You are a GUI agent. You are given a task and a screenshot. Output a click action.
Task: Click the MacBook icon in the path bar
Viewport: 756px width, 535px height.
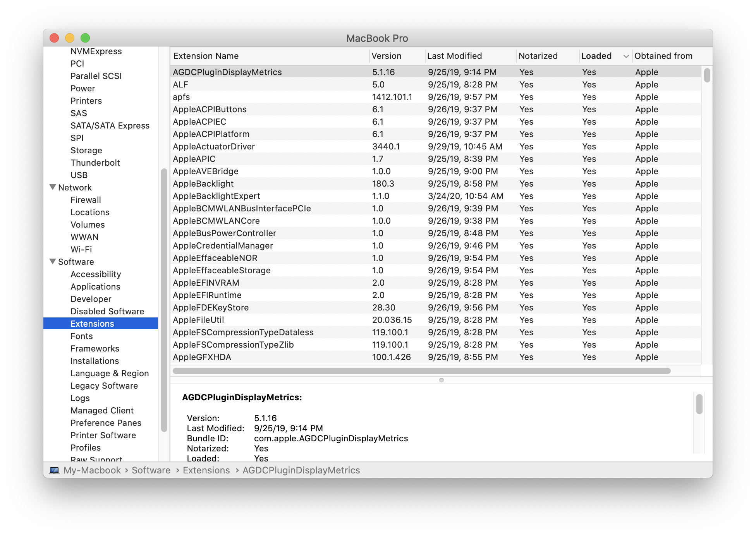coord(54,470)
